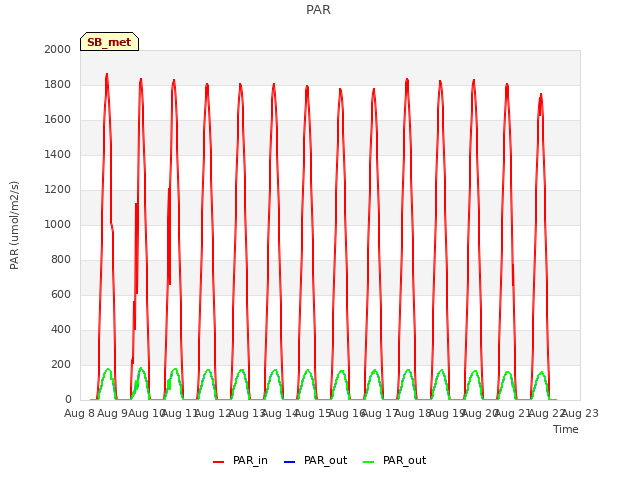The height and width of the screenshot is (480, 640).
Task: Click the 200 y-axis tick label
Action: tap(61, 364)
